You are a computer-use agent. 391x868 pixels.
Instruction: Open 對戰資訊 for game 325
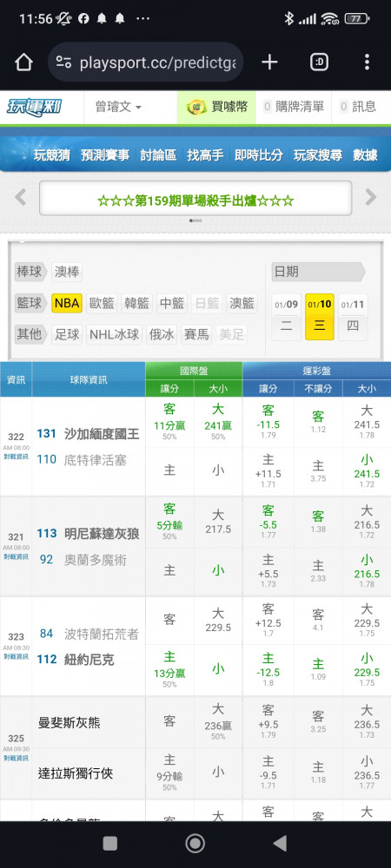(16, 759)
